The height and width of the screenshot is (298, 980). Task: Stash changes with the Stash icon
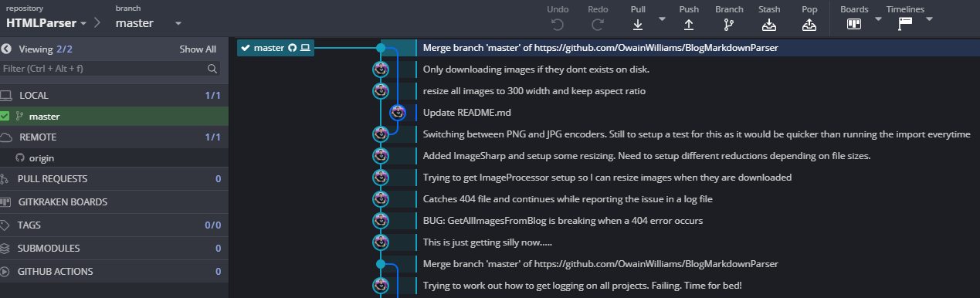pos(768,24)
